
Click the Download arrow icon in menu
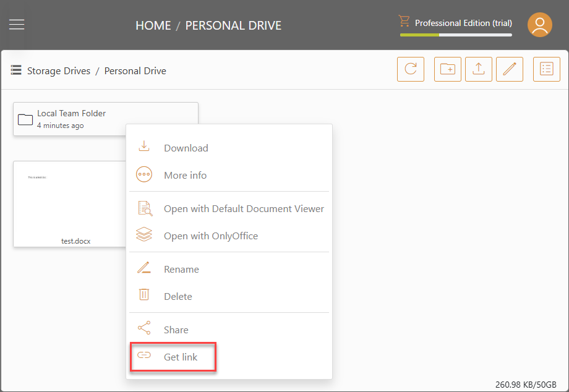point(144,146)
